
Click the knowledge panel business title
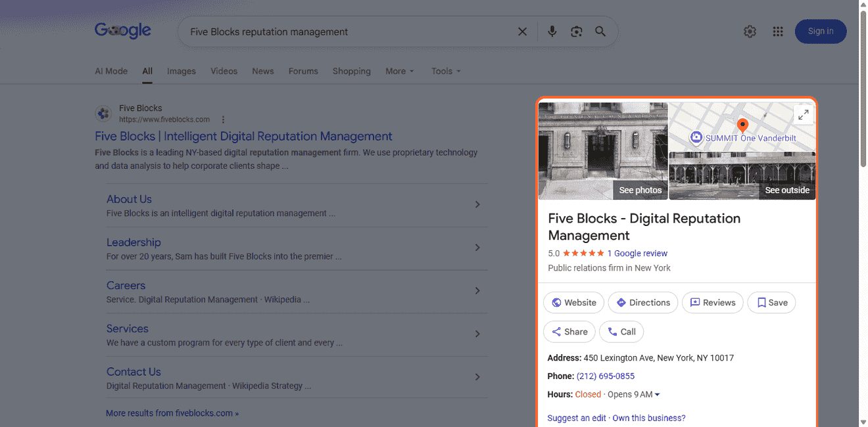pos(644,227)
